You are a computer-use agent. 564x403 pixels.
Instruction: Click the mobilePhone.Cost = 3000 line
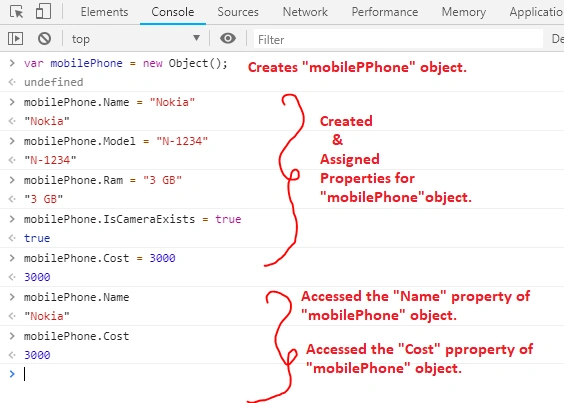100,258
